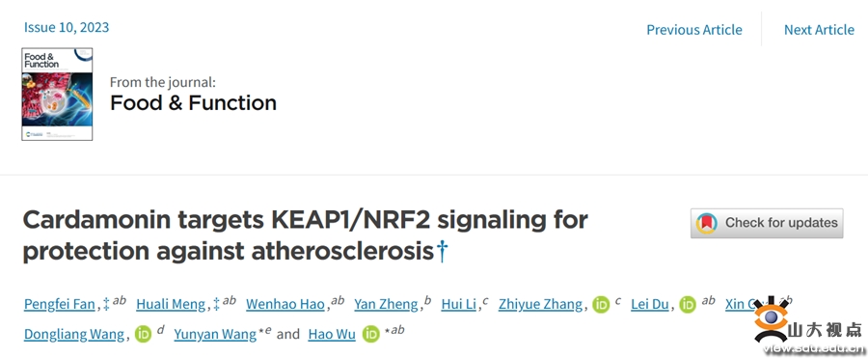Open author Yunyan Wang link
The height and width of the screenshot is (358, 868).
(215, 334)
